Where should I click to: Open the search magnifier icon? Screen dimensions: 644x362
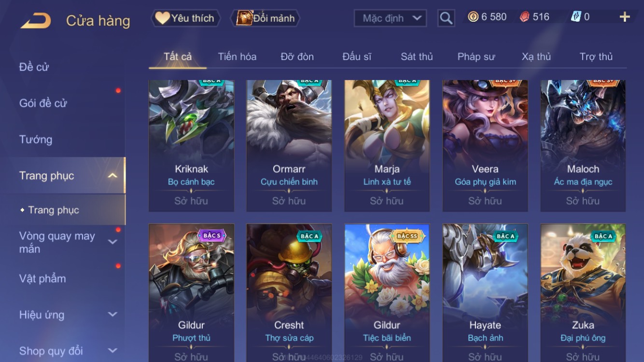446,18
